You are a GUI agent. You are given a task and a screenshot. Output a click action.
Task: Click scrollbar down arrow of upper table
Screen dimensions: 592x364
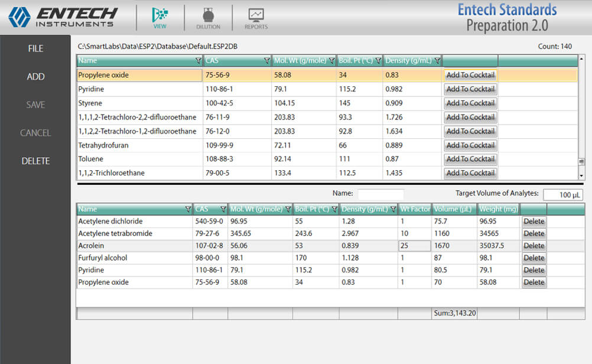tap(581, 175)
